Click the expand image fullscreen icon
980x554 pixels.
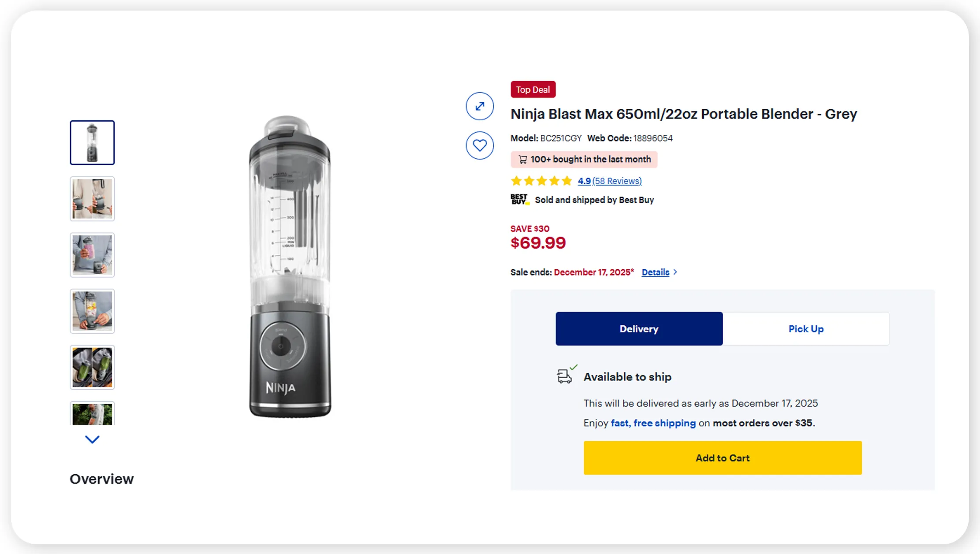tap(480, 106)
